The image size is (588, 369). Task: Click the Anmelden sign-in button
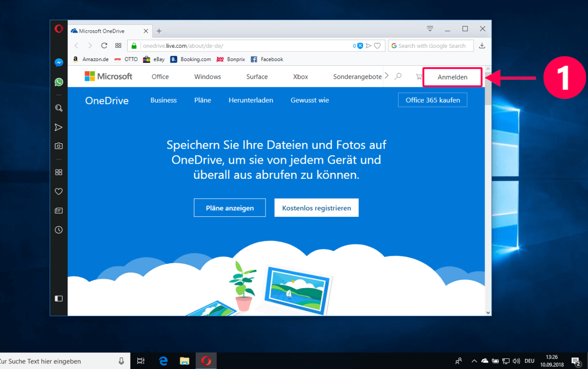point(452,77)
